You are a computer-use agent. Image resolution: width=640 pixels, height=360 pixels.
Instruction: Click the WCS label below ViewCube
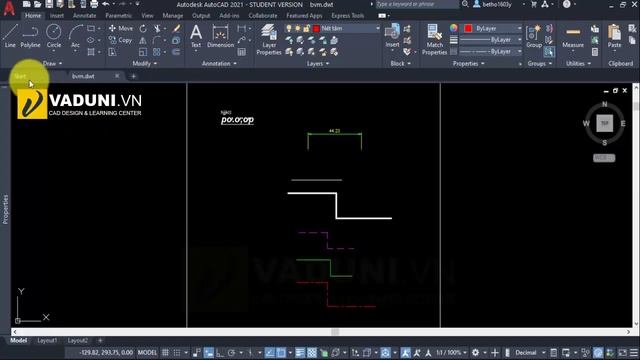[604, 158]
